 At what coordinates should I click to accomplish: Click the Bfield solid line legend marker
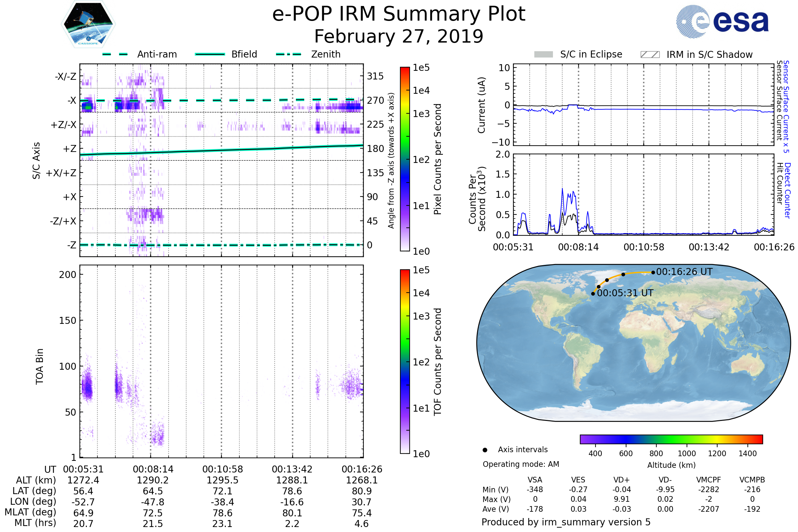click(210, 54)
